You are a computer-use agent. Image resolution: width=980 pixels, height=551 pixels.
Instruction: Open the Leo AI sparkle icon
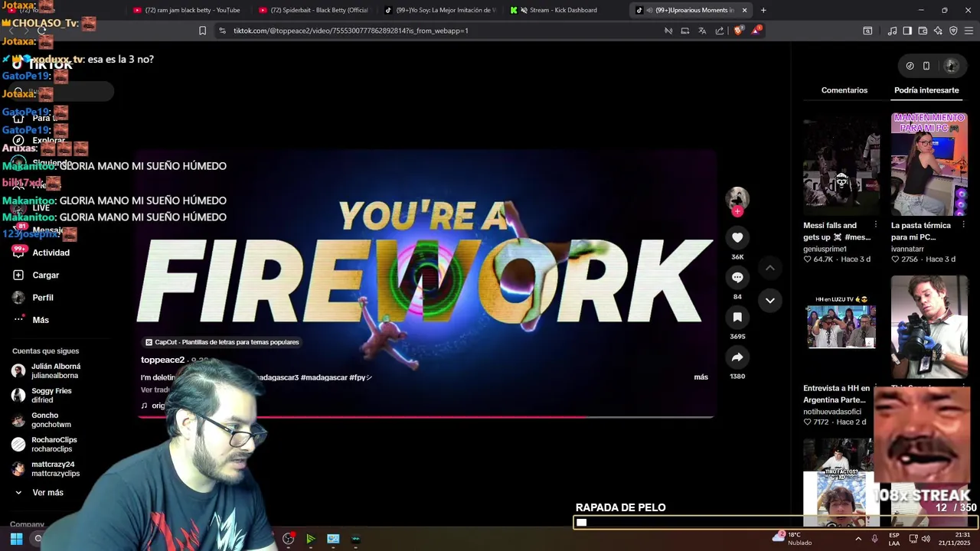click(938, 31)
